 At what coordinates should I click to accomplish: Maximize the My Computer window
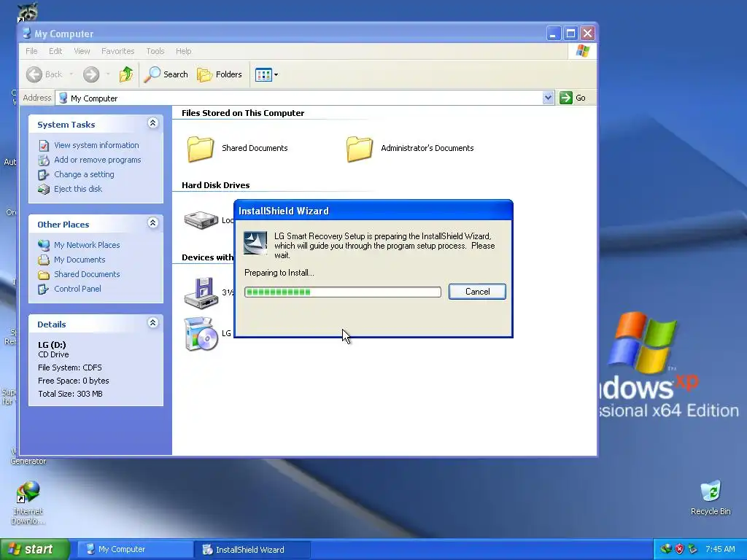(570, 34)
